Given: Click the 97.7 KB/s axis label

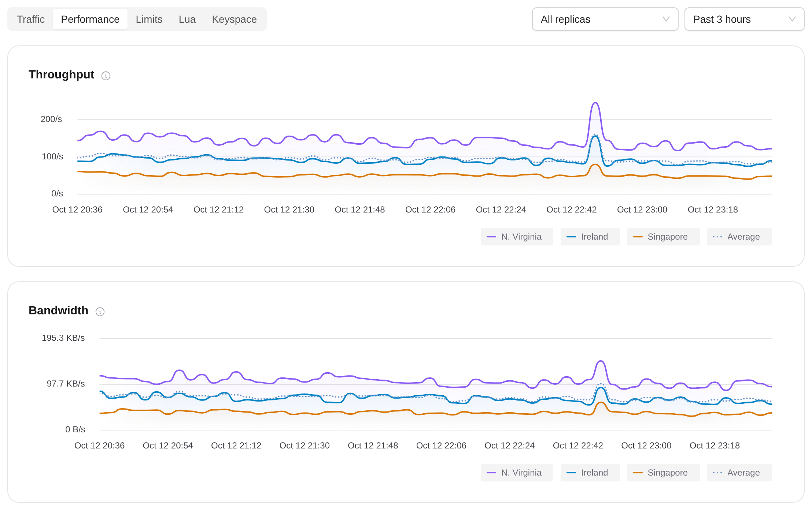Looking at the screenshot, I should (x=66, y=384).
